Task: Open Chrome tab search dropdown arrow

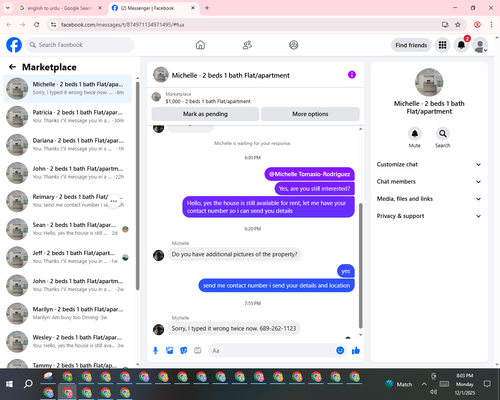Action: click(7, 8)
